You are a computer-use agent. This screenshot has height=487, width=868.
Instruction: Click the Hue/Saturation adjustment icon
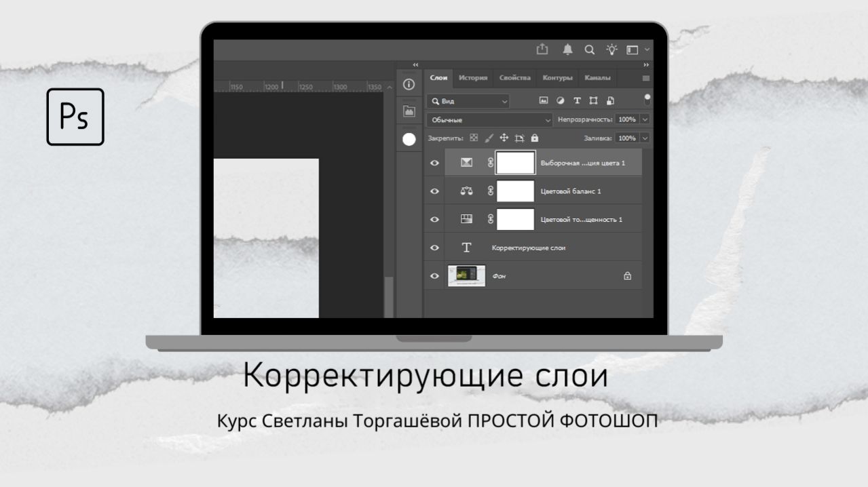tap(466, 219)
